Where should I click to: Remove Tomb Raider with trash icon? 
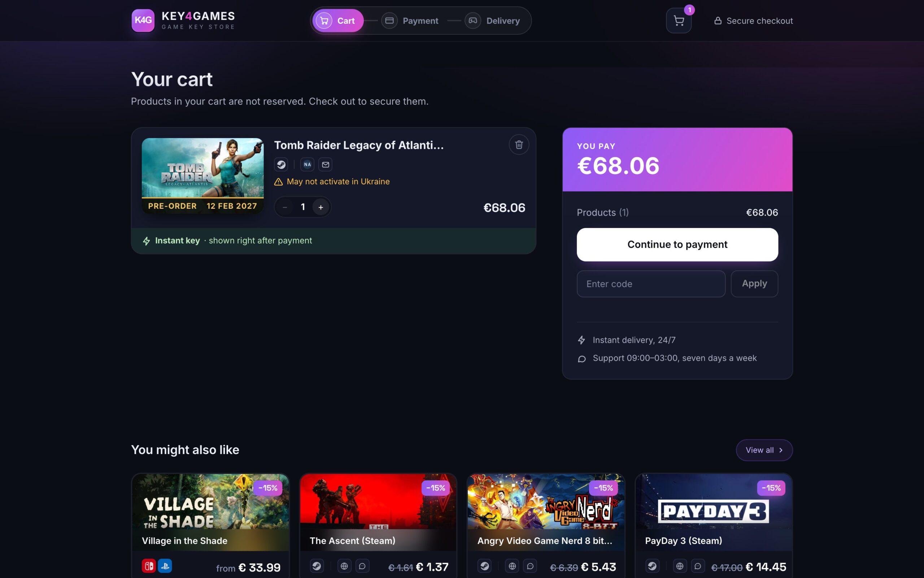click(519, 144)
